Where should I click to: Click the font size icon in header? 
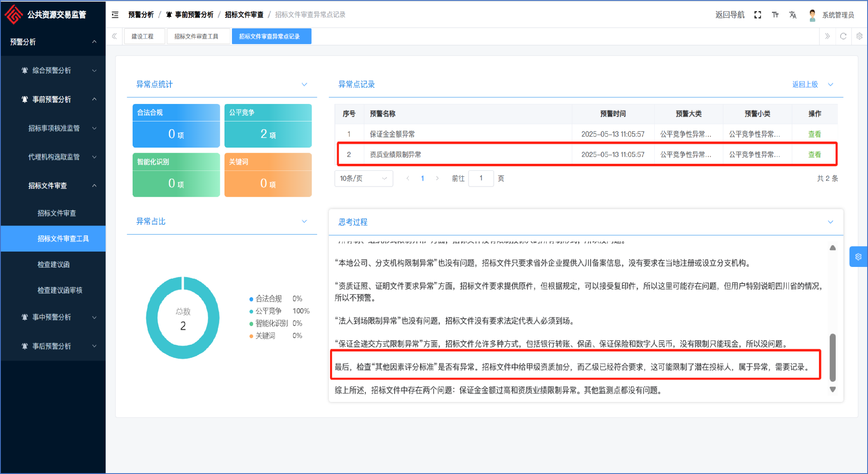coord(775,15)
